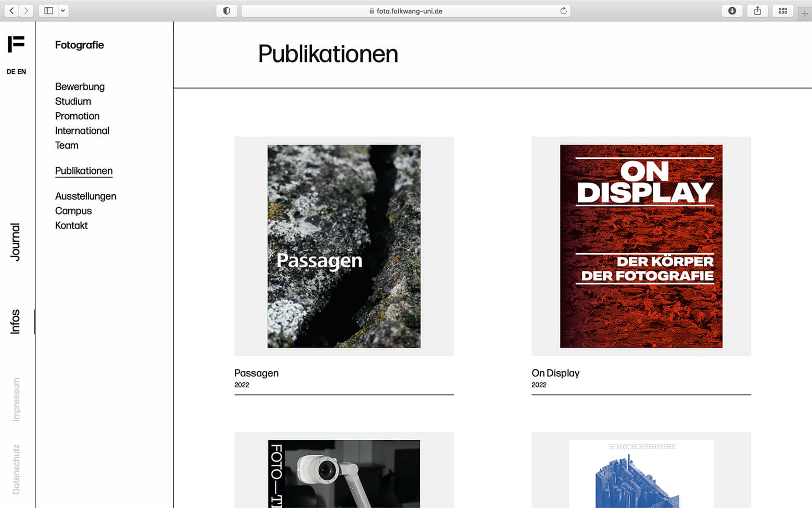812x508 pixels.
Task: Select the Publikationen menu item
Action: 84,170
